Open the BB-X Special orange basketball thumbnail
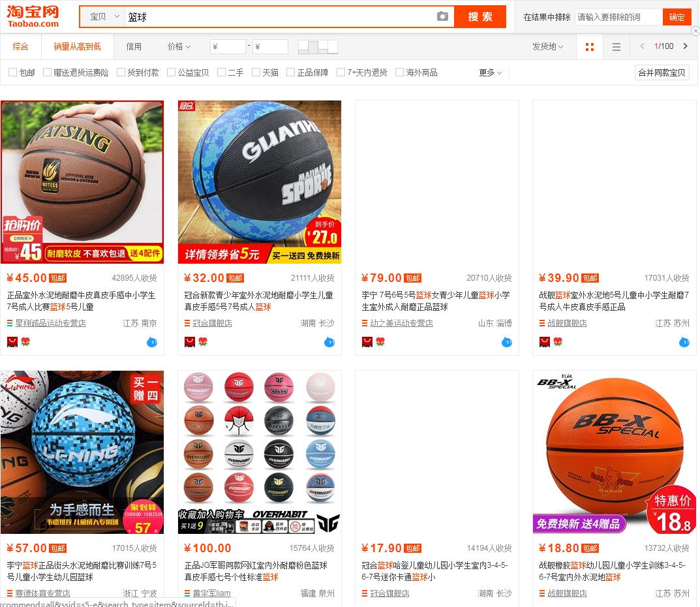The height and width of the screenshot is (607, 700). [x=615, y=452]
